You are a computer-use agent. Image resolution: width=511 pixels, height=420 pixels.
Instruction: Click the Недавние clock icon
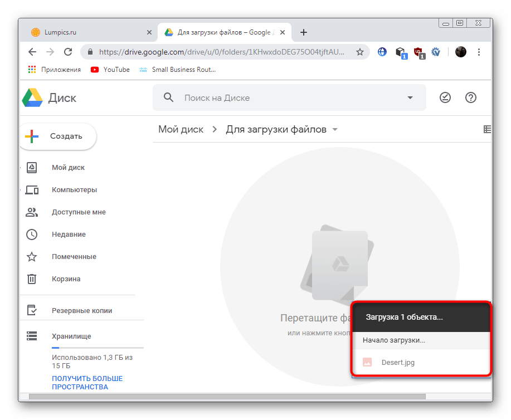click(x=32, y=235)
